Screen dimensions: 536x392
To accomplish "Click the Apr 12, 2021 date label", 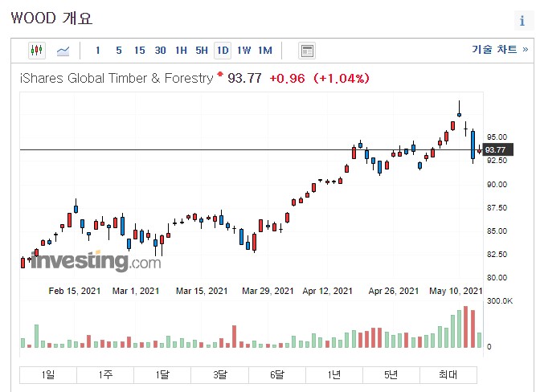I will pyautogui.click(x=327, y=291).
